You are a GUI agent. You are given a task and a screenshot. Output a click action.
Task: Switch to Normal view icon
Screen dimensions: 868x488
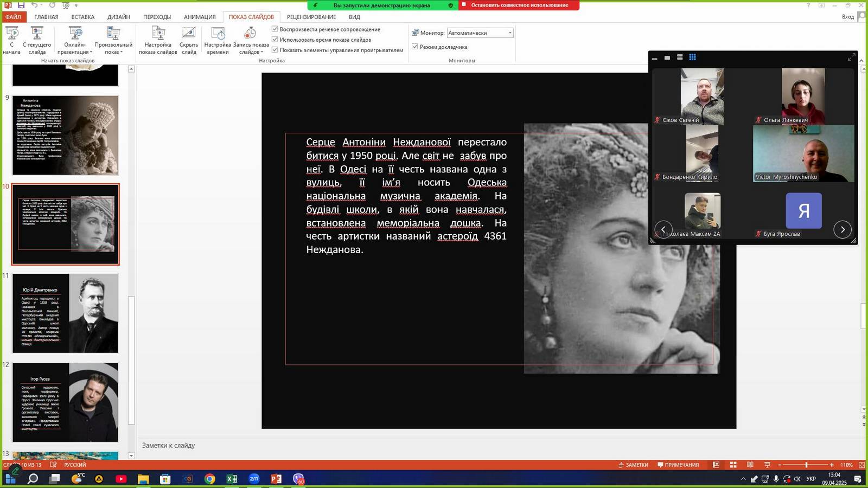[x=716, y=465]
